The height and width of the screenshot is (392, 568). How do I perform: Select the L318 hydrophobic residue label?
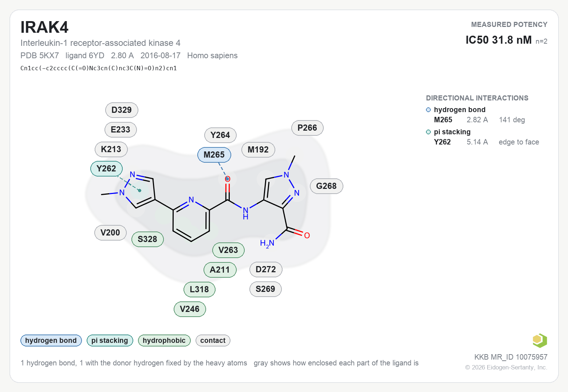(200, 289)
